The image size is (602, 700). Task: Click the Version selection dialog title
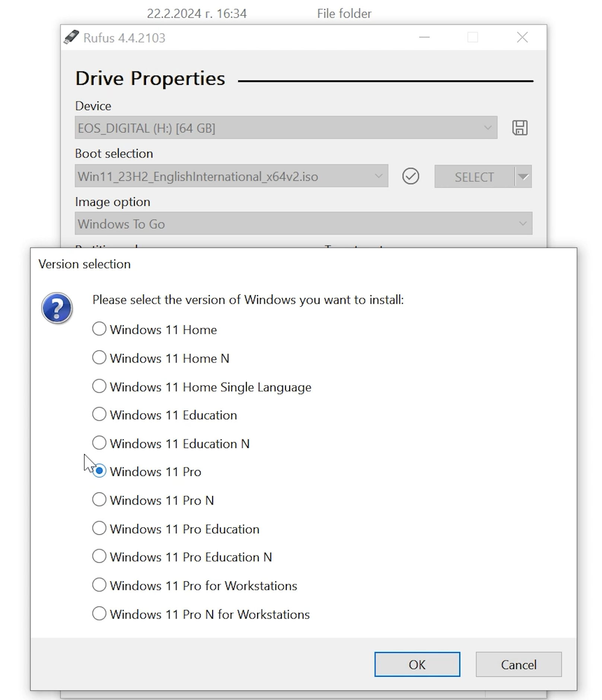[85, 264]
